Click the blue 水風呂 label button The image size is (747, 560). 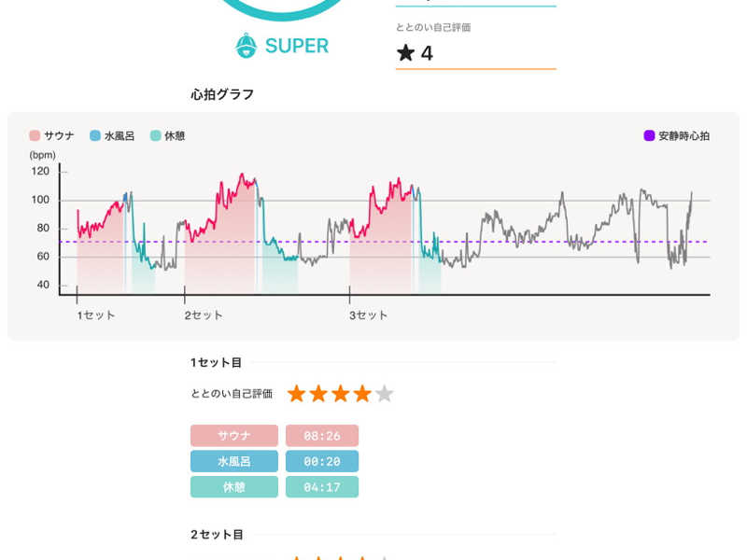click(x=233, y=461)
